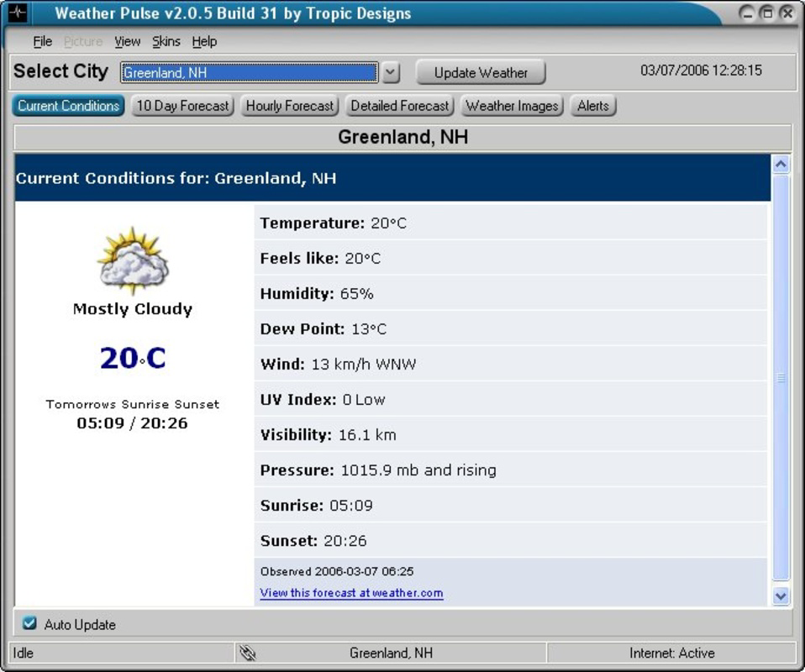Click the Weather Pulse logo in the title bar
Image resolution: width=805 pixels, height=672 pixels.
click(x=17, y=13)
